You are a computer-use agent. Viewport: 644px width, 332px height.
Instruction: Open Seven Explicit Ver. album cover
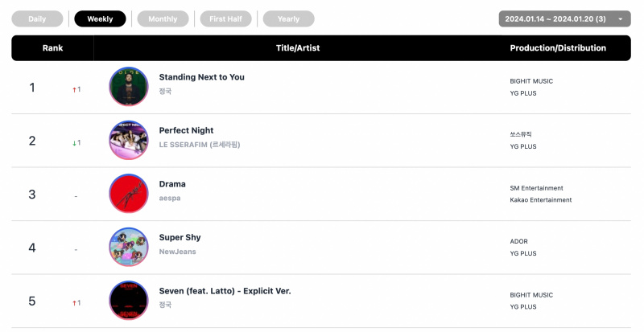coord(129,301)
